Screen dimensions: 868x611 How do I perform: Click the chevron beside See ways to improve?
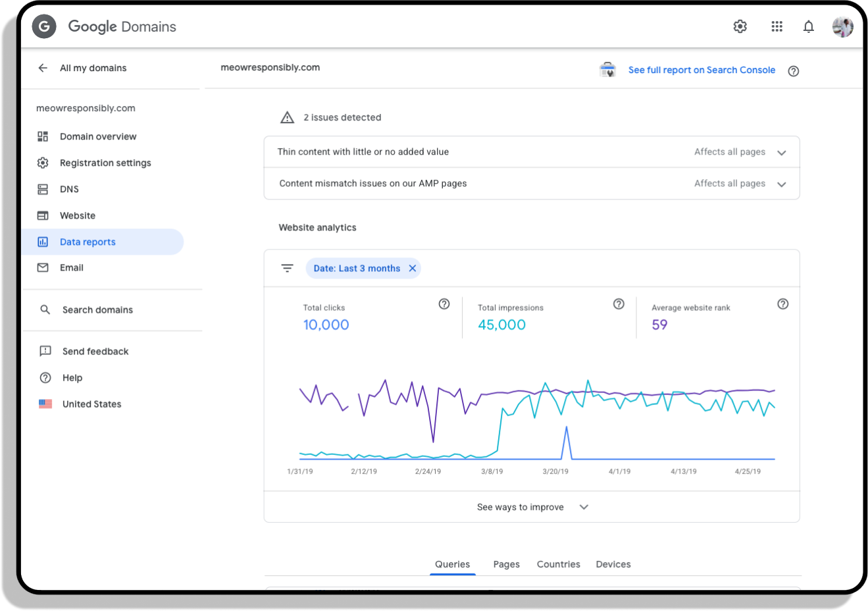coord(584,507)
